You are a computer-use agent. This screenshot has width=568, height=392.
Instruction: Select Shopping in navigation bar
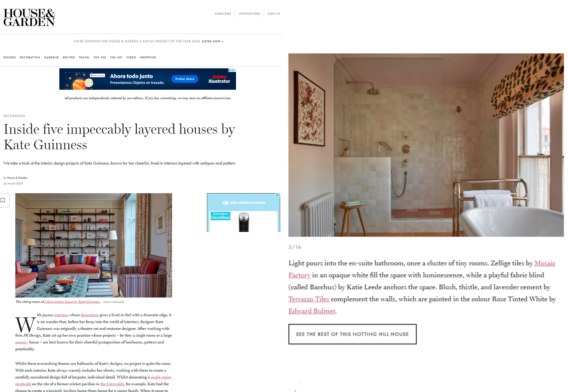point(148,57)
